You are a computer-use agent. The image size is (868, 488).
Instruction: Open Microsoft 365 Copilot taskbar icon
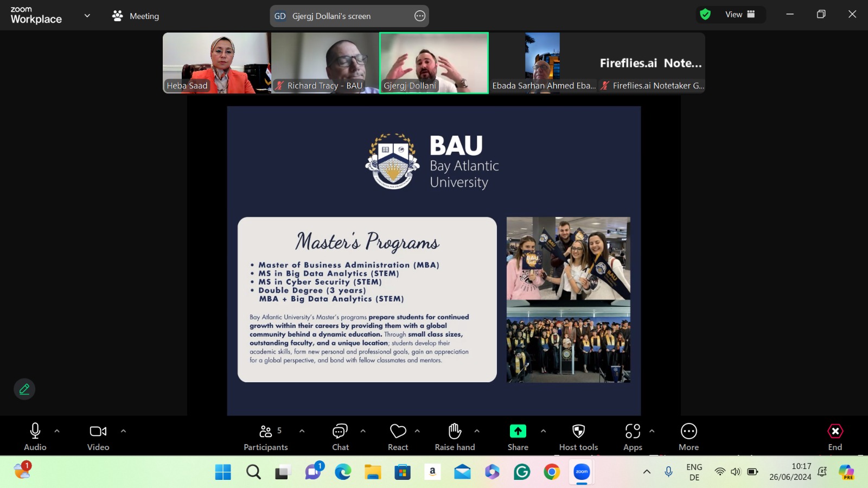492,472
